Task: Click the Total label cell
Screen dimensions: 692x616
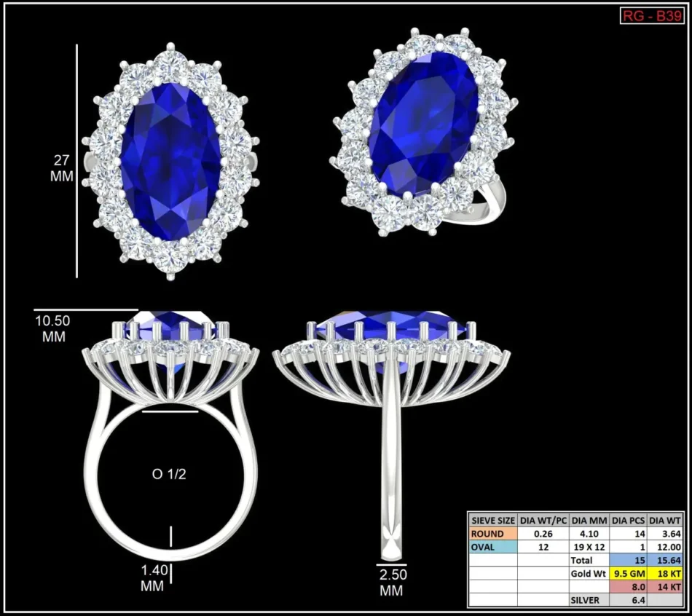Action: click(x=589, y=560)
